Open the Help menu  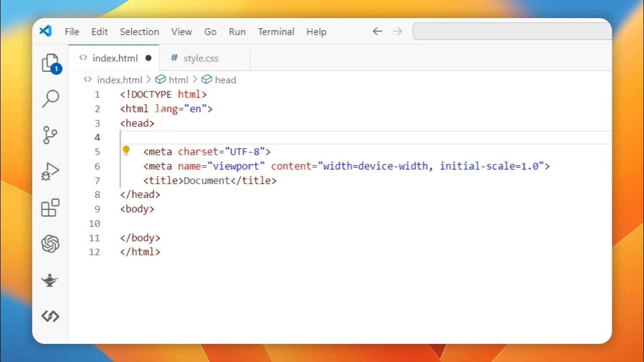316,32
